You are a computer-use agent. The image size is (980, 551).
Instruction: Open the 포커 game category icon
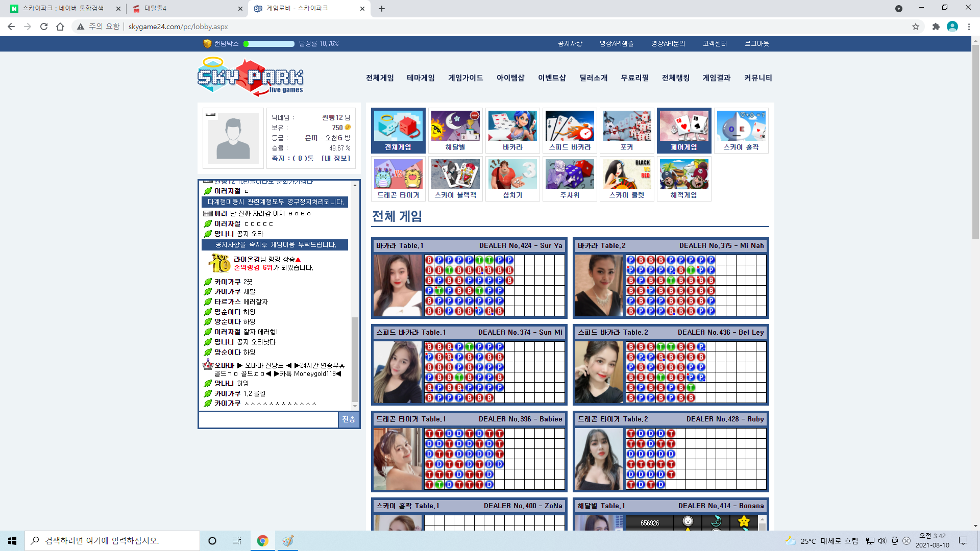pos(627,131)
